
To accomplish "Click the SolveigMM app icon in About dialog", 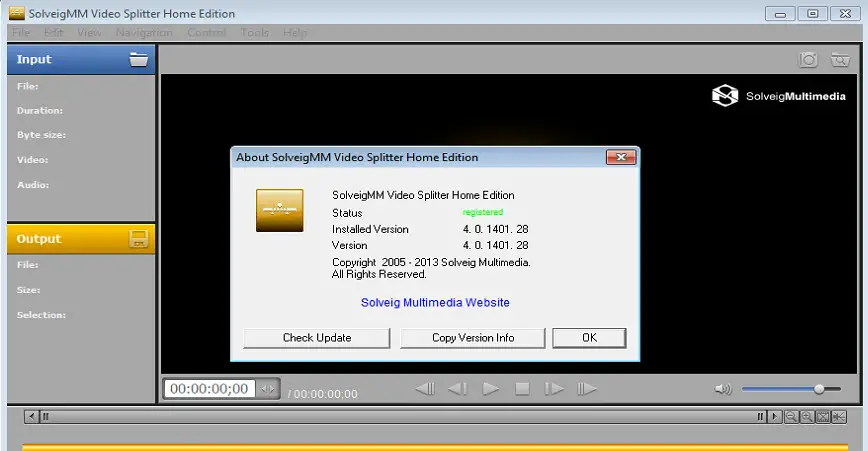I will (x=280, y=210).
